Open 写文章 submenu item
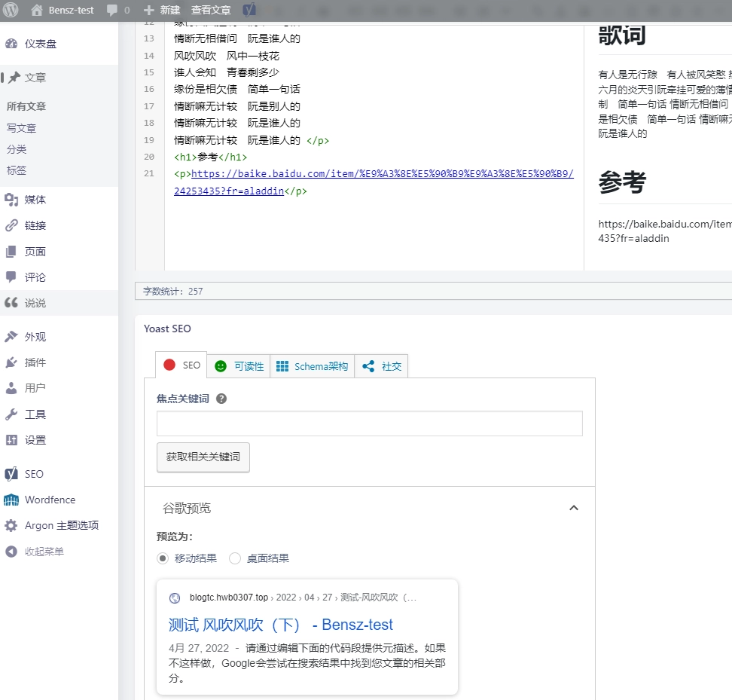This screenshot has width=732, height=700. [21, 128]
